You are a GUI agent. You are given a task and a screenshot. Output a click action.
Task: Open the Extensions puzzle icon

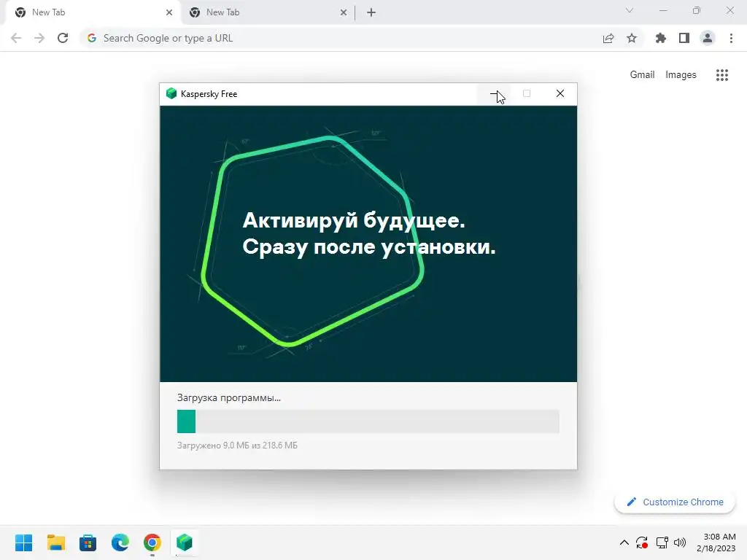[661, 38]
